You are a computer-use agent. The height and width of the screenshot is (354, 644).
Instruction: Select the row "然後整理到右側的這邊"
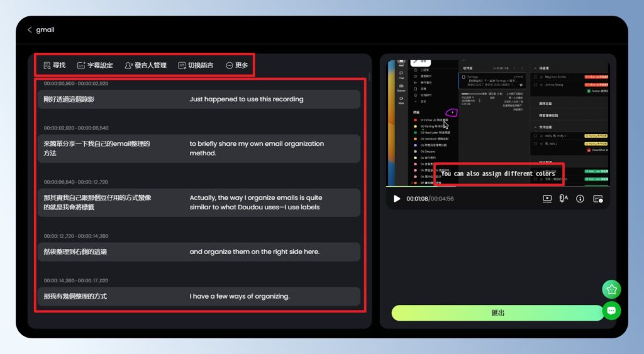coord(75,252)
